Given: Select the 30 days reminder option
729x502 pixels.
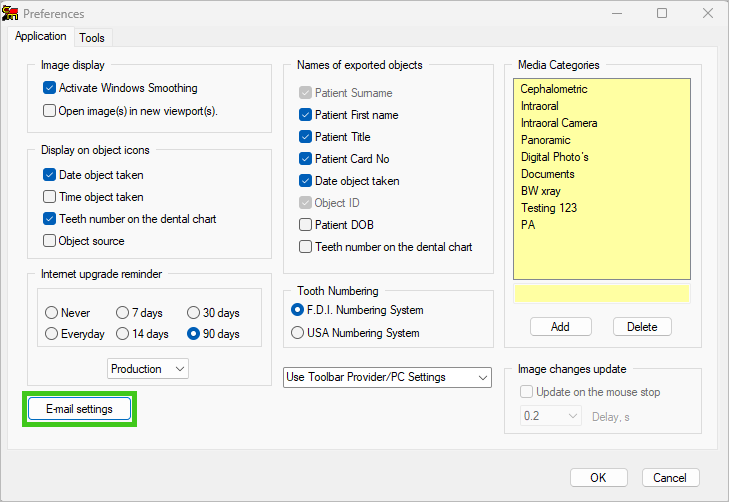Looking at the screenshot, I should point(193,312).
